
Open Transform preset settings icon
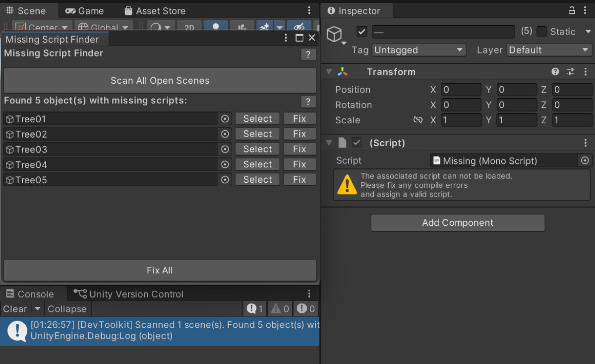point(571,72)
